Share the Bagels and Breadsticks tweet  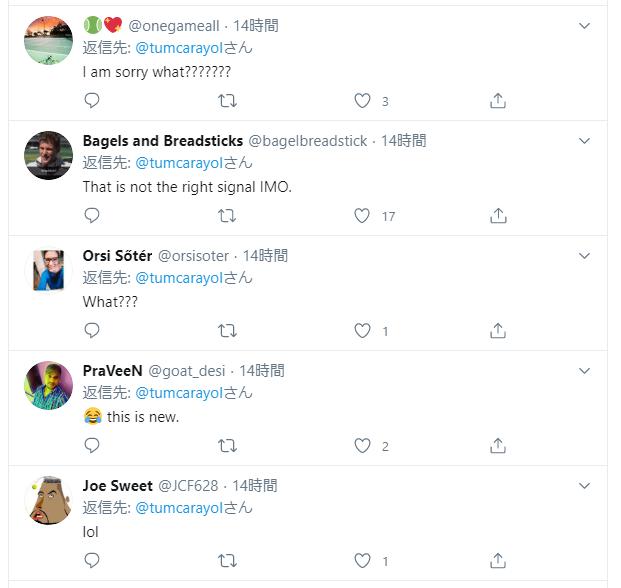click(498, 215)
